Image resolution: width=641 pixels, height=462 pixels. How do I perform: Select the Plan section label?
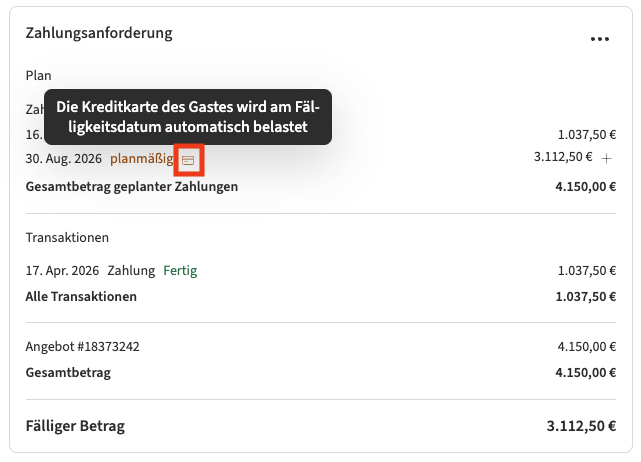(x=38, y=75)
